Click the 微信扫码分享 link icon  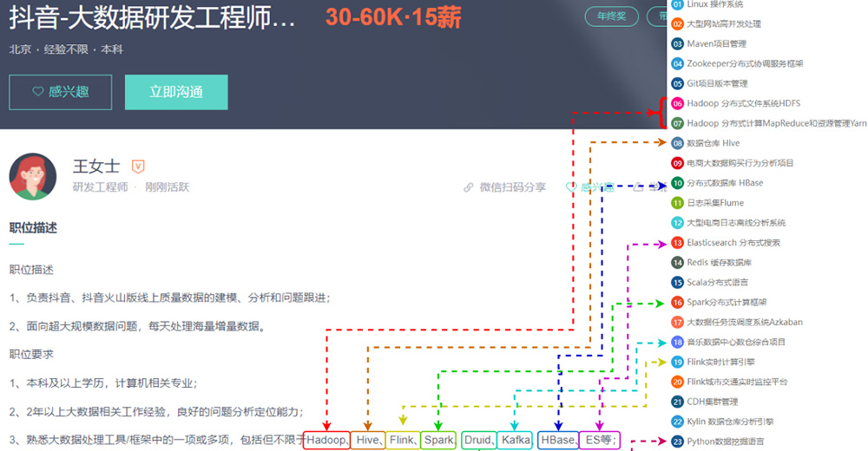click(469, 186)
